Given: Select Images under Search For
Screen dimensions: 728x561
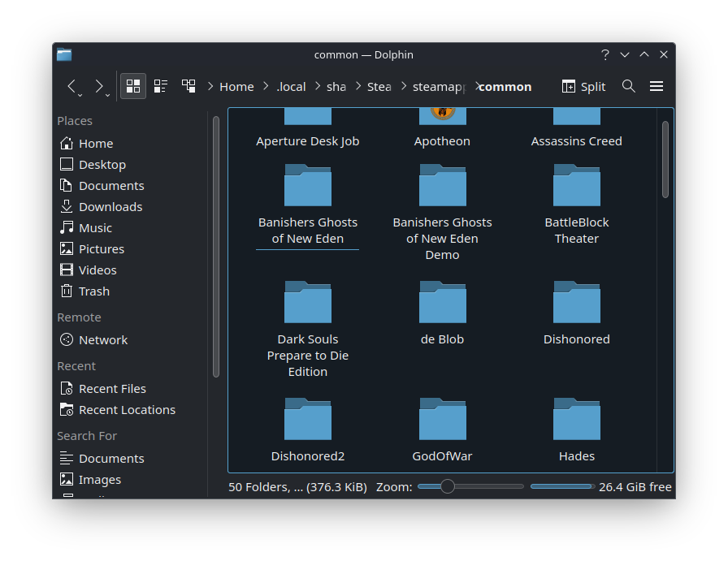Looking at the screenshot, I should tap(131, 480).
